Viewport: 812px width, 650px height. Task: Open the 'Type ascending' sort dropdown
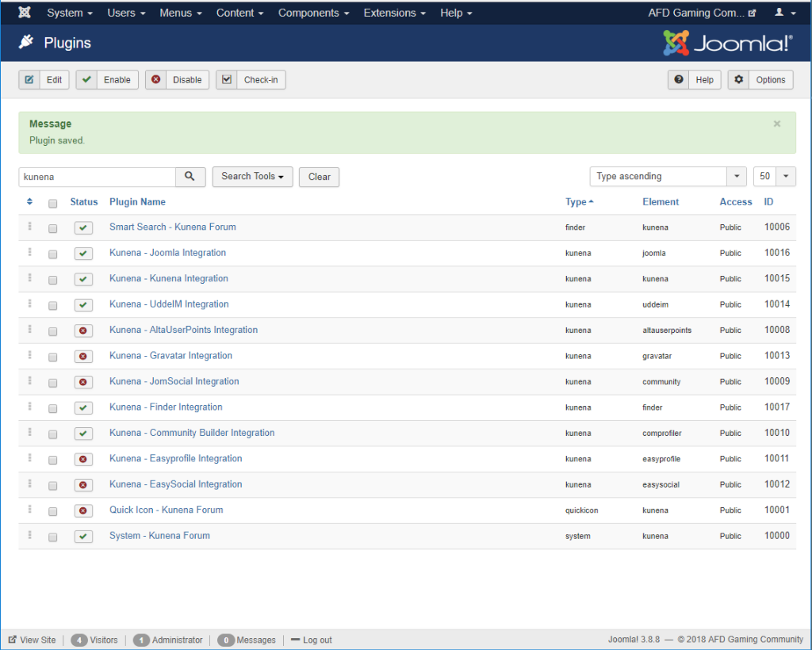(x=668, y=177)
